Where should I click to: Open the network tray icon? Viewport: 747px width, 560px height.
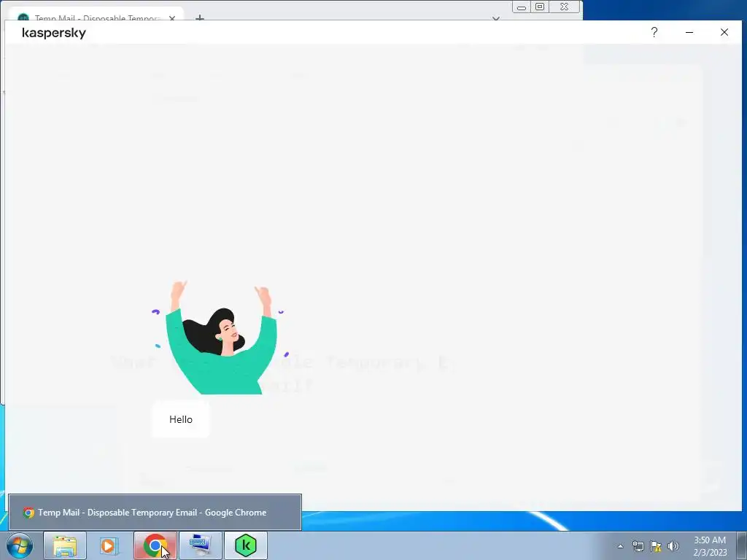638,546
